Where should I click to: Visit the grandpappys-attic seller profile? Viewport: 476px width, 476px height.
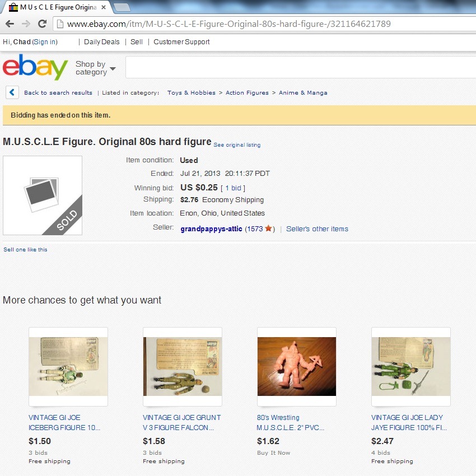[211, 229]
